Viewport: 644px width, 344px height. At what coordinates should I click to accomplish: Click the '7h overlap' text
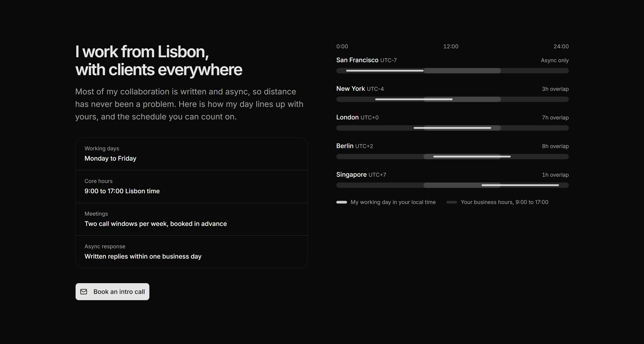pos(555,117)
